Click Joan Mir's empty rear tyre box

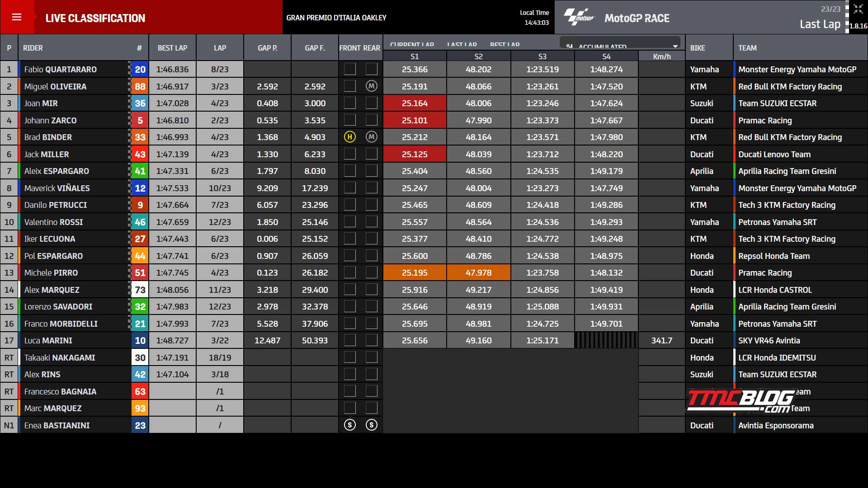[372, 103]
